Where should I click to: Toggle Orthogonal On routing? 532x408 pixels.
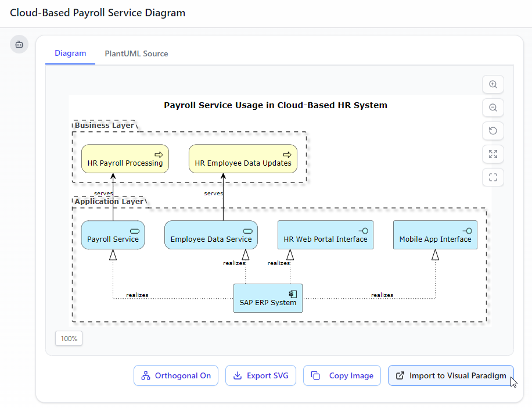(x=176, y=375)
